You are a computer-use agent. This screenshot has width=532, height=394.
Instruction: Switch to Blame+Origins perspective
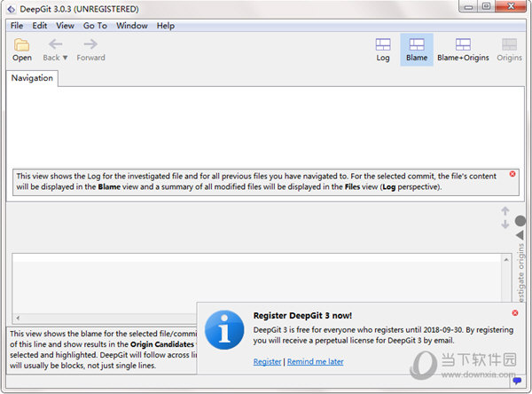[x=463, y=50]
